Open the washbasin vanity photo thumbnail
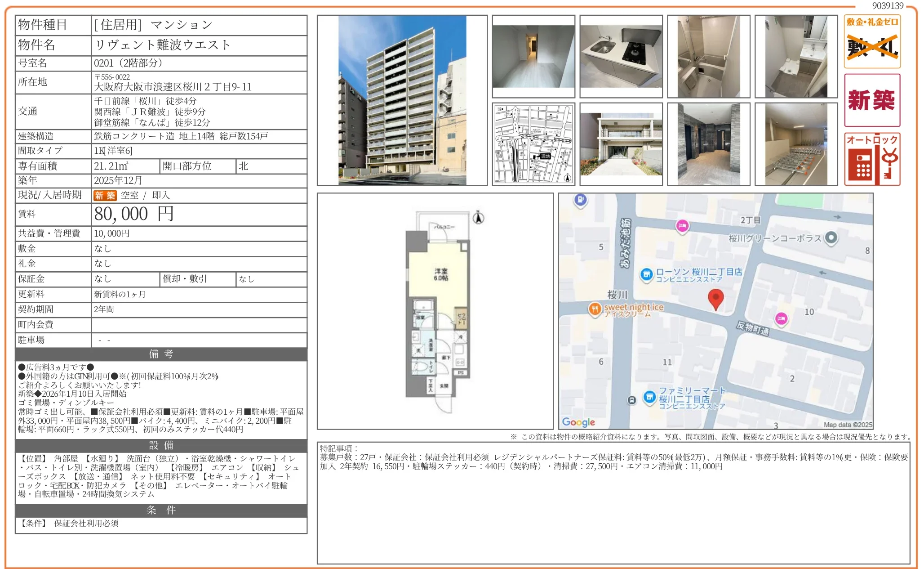 click(796, 56)
